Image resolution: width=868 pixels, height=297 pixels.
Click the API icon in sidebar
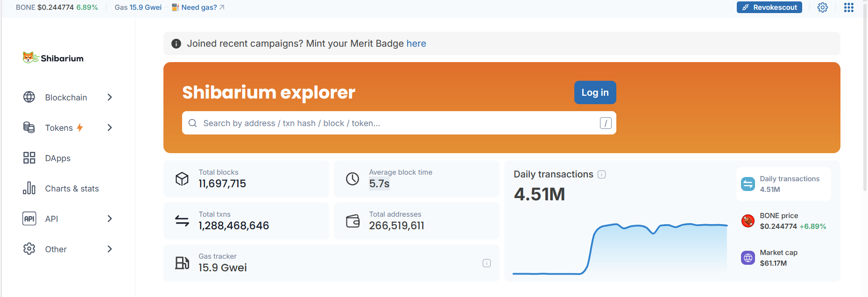[29, 219]
